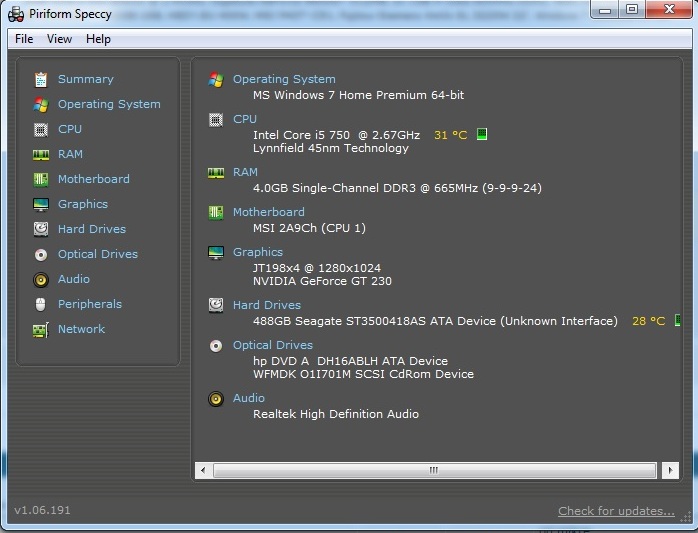Click the green CPU temperature indicator
The width and height of the screenshot is (698, 533).
(481, 134)
